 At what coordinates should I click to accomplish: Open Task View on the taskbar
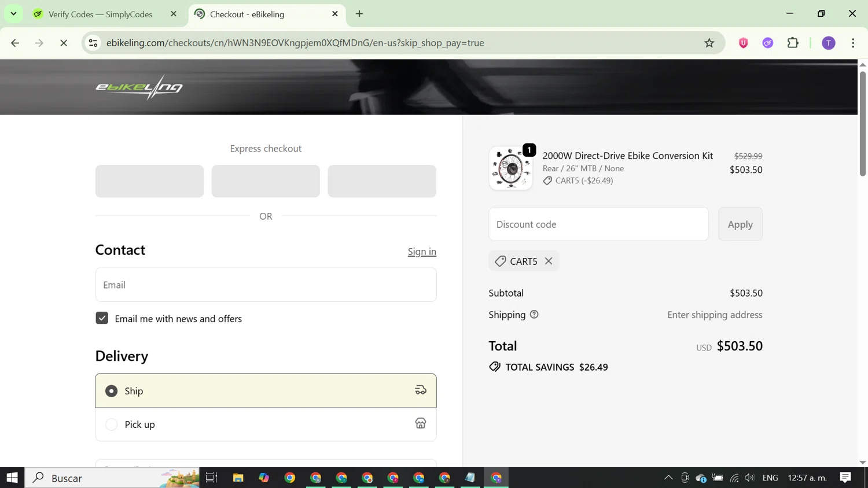[211, 478]
